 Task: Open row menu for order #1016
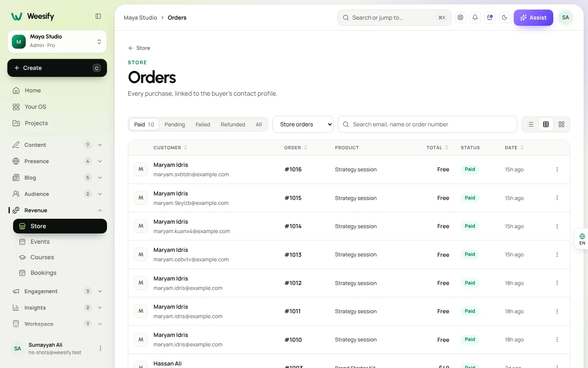click(x=557, y=170)
